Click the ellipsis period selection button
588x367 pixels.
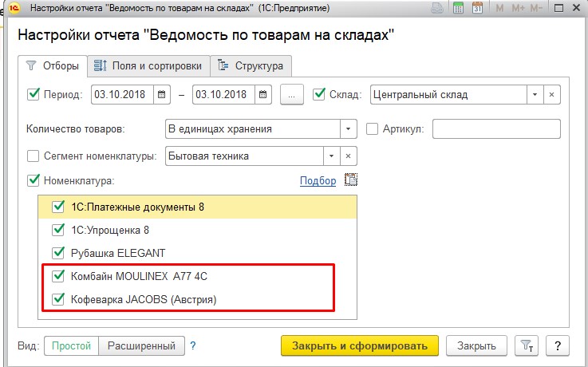(292, 95)
